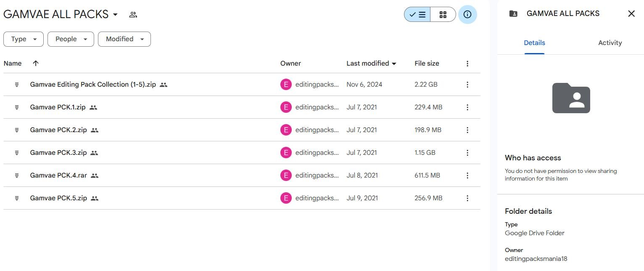The width and height of the screenshot is (644, 271).
Task: Select the Gamvae PCK.1.zip file name
Action: click(x=58, y=107)
